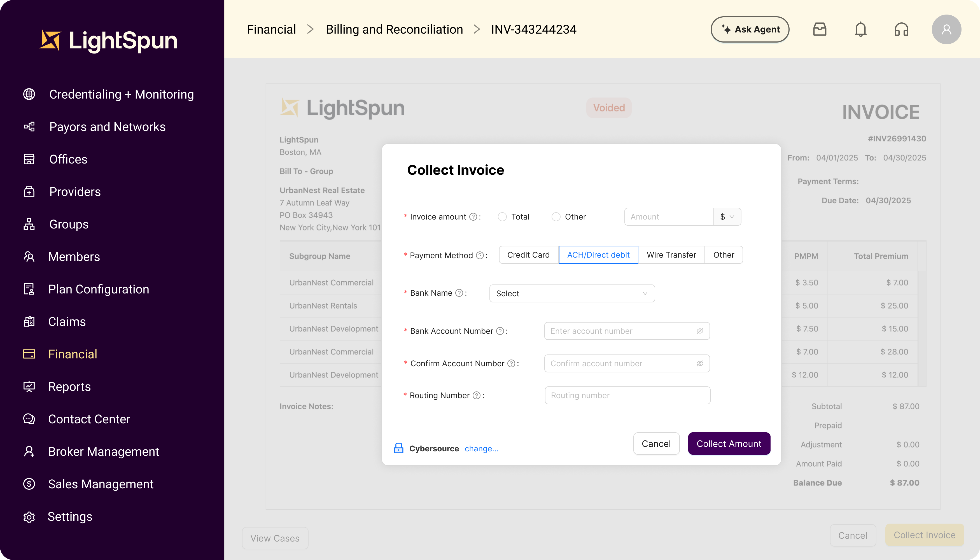Click the Financial card icon

point(29,354)
